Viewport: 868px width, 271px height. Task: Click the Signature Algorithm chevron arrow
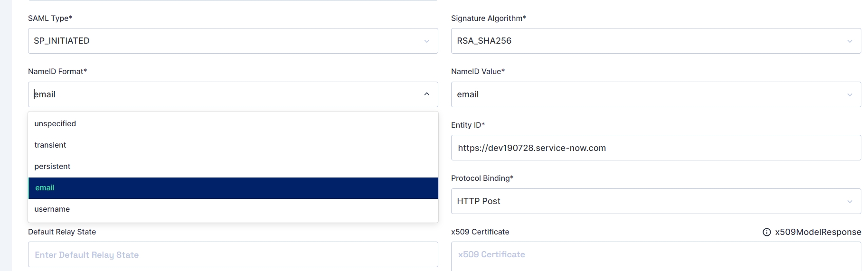[849, 41]
